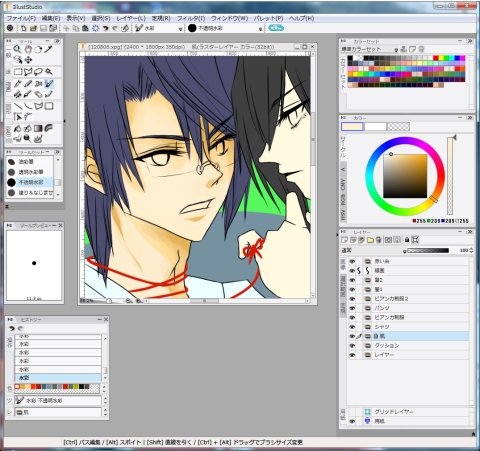Open the ウィンドウ(W) menu
This screenshot has height=451, width=480.
(x=229, y=18)
